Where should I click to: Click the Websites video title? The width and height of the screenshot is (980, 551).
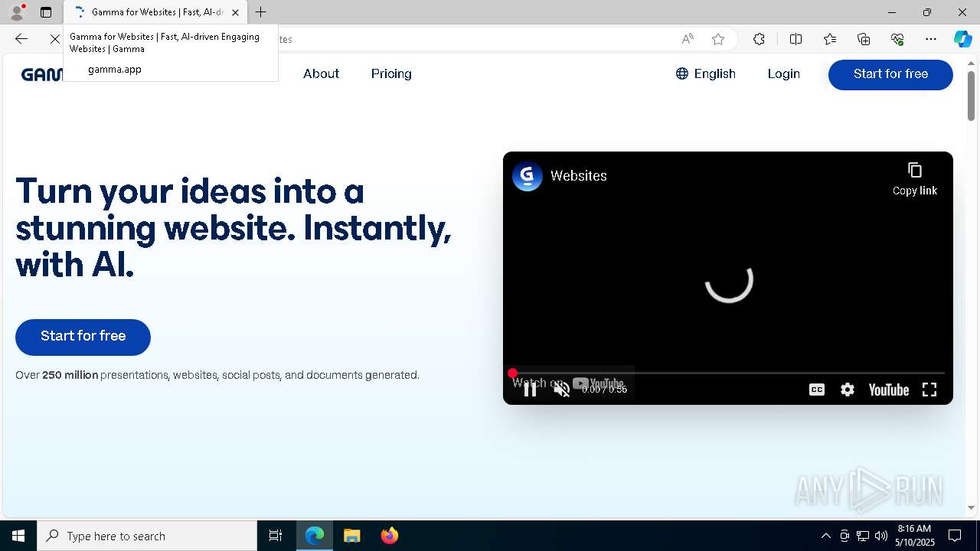(579, 176)
